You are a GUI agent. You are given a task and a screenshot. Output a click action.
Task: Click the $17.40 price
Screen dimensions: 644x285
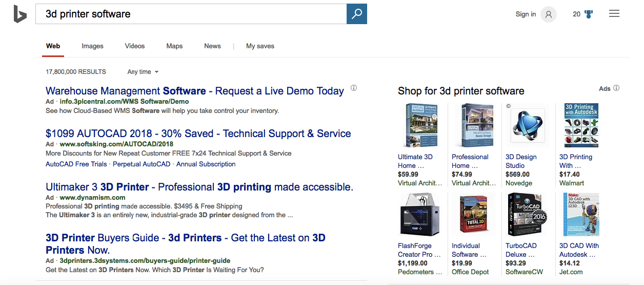[570, 175]
